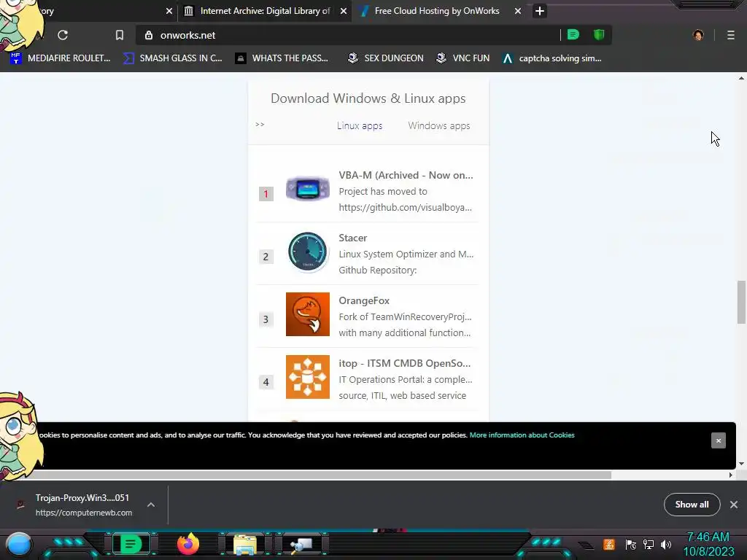Viewport: 747px width, 560px height.
Task: Click itop - ITSM CMDB OpenSo... title
Action: point(404,363)
